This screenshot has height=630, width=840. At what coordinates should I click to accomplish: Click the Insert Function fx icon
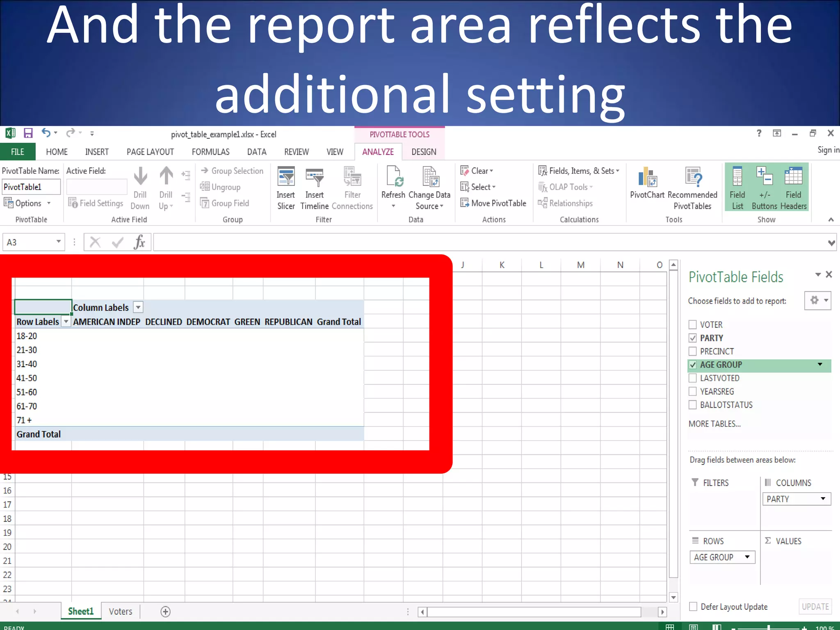click(139, 242)
